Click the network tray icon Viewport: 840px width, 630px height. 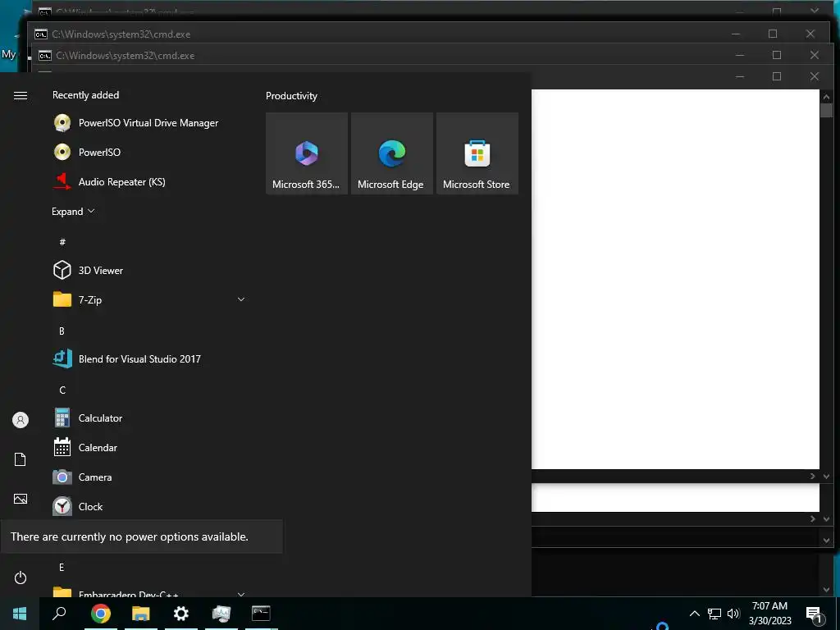click(714, 614)
